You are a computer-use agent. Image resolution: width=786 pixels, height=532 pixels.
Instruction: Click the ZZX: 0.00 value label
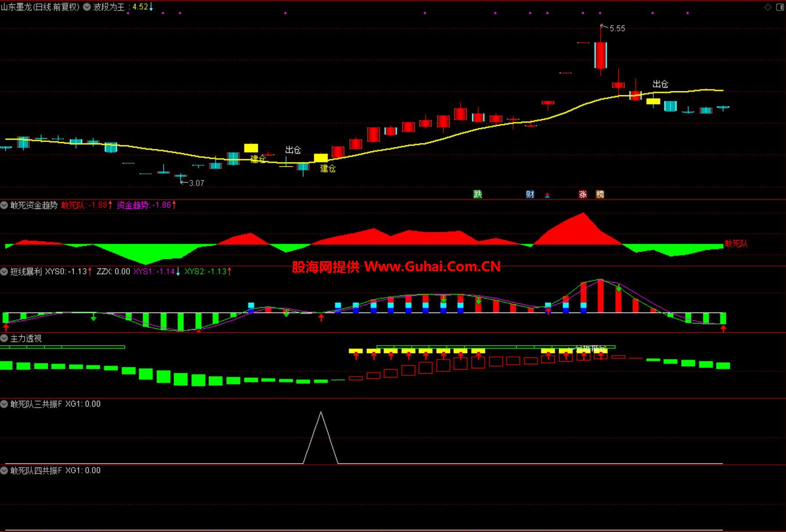coord(113,272)
